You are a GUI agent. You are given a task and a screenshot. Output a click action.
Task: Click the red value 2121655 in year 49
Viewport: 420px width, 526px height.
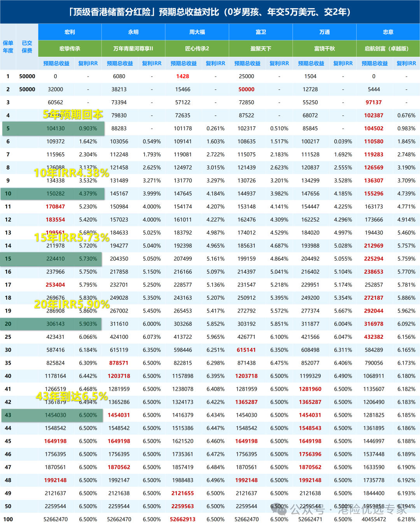183,493
